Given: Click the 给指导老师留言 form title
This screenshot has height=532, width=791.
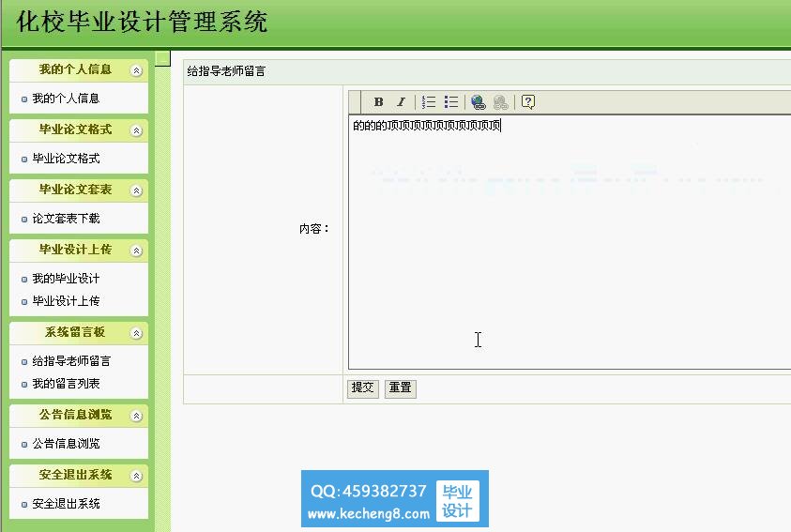Looking at the screenshot, I should click(226, 71).
